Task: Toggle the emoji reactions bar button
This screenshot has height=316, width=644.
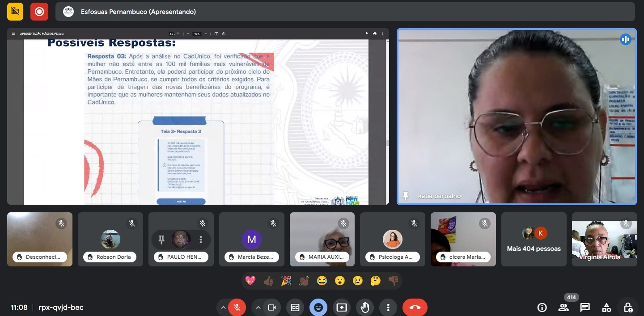Action: coord(318,308)
